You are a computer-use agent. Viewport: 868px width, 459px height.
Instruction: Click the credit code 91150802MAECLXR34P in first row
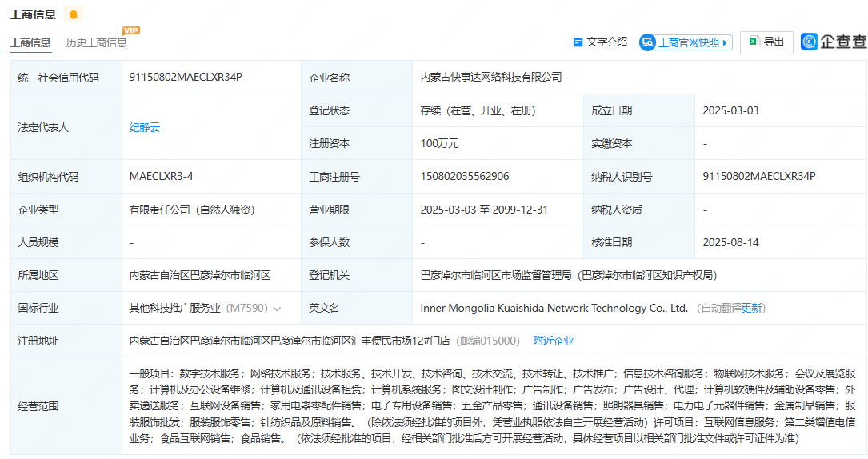coord(186,77)
